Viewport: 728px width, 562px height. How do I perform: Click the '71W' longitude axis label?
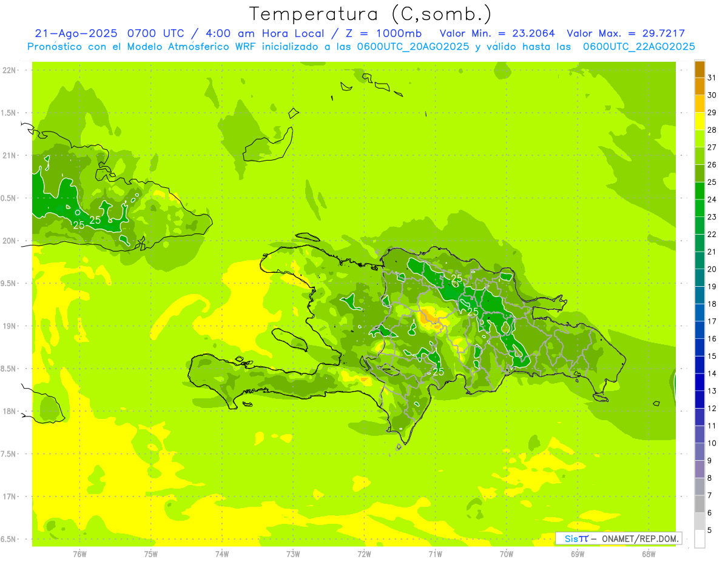435,554
